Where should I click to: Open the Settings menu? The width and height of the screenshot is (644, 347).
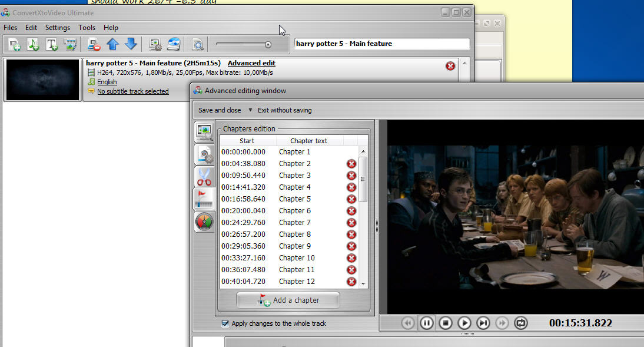click(x=58, y=28)
